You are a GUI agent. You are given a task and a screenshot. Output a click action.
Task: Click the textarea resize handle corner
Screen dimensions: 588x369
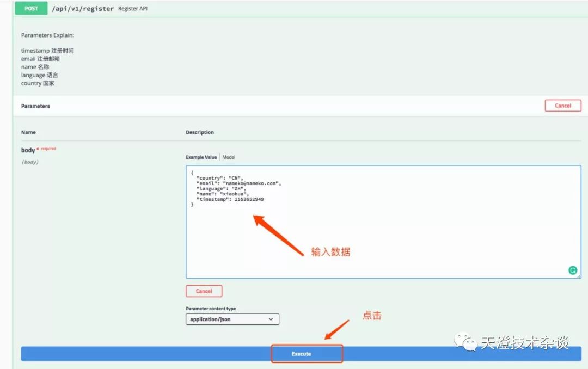[579, 276]
